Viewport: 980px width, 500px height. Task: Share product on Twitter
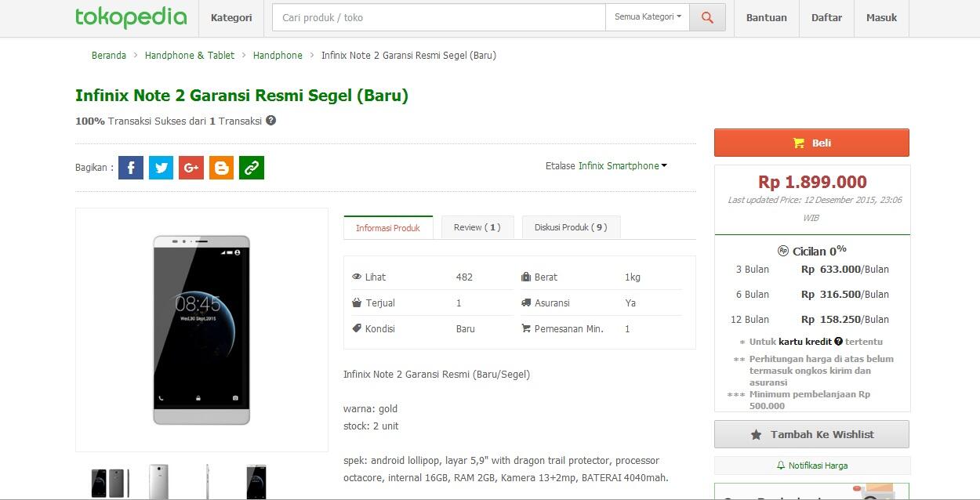[161, 167]
